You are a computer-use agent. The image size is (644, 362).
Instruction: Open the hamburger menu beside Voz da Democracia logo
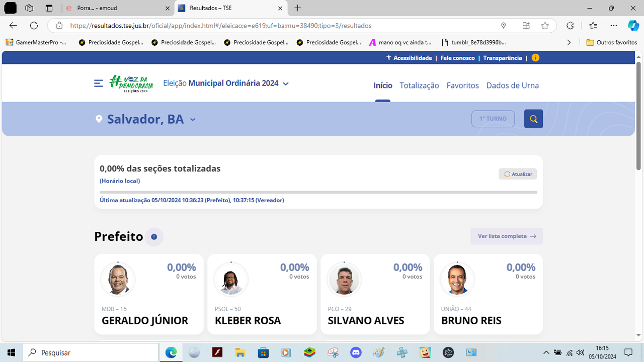(99, 83)
